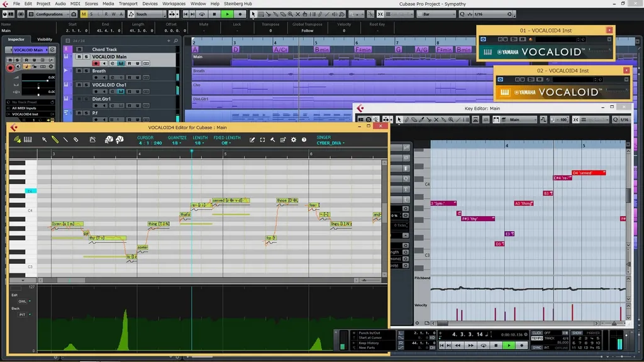Select the zoom magnifier tool in main toolbar

(x=291, y=14)
